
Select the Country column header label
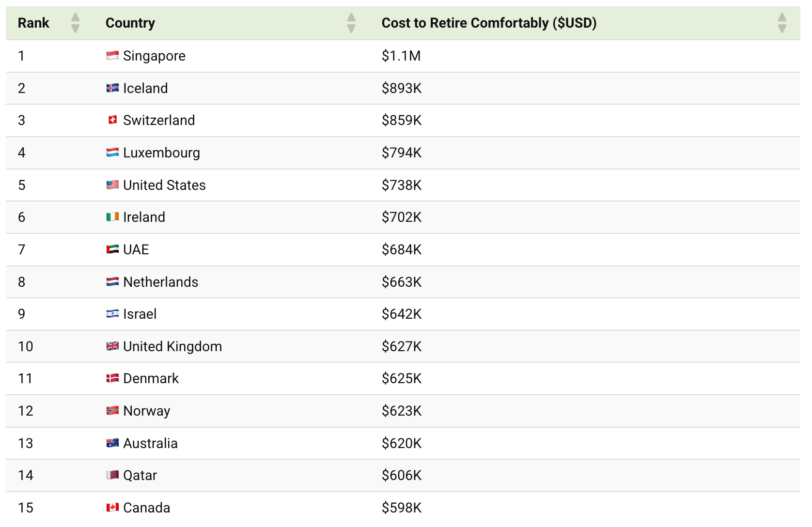(130, 23)
